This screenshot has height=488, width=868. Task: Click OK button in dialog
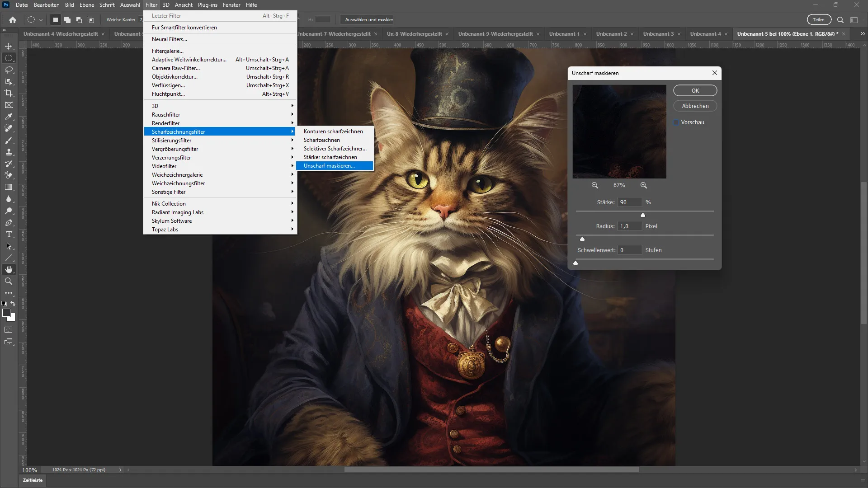[x=695, y=90]
